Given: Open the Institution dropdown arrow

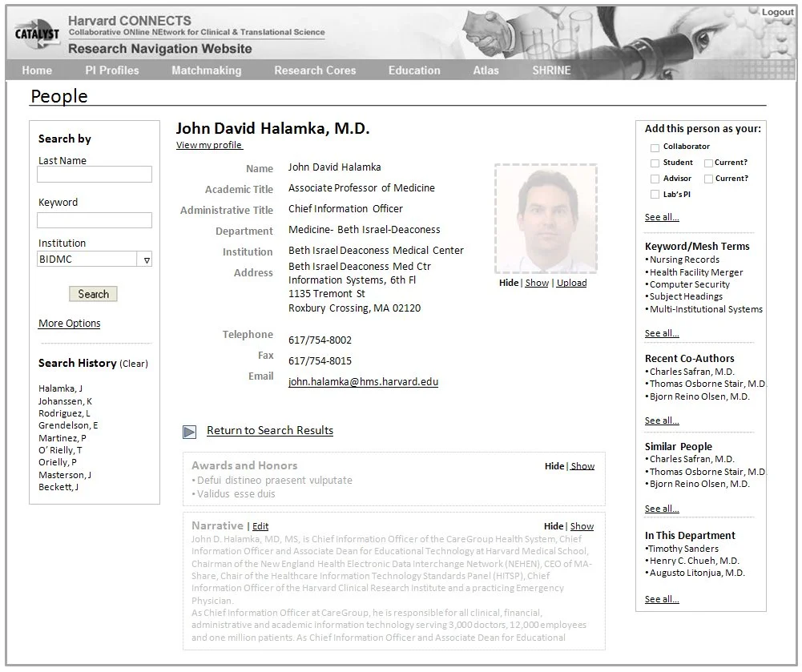Looking at the screenshot, I should point(147,260).
